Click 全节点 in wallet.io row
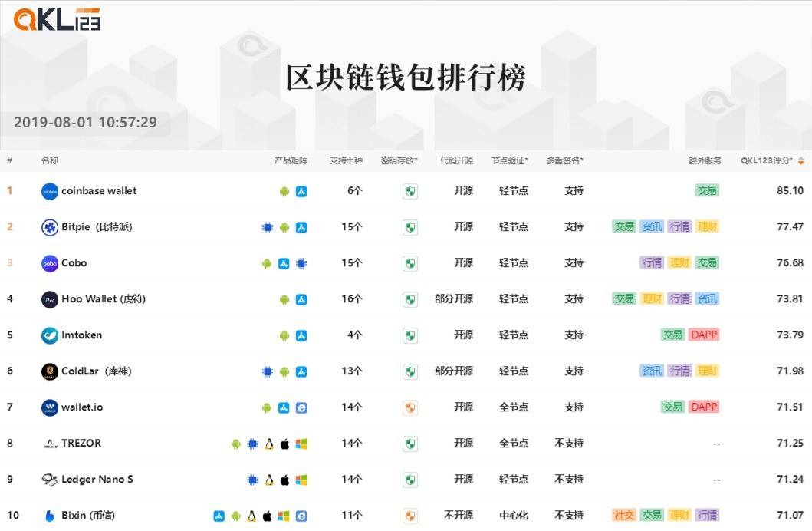The image size is (812, 531). point(514,407)
